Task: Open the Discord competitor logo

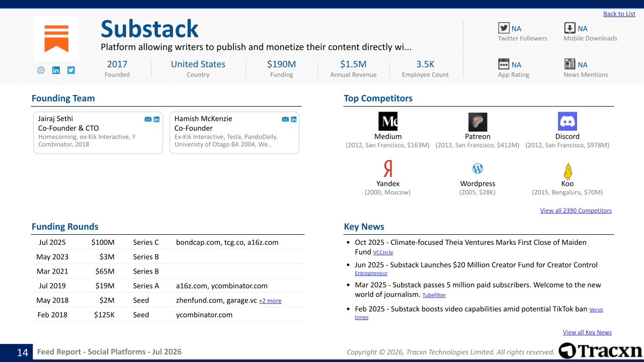Action: 568,121
